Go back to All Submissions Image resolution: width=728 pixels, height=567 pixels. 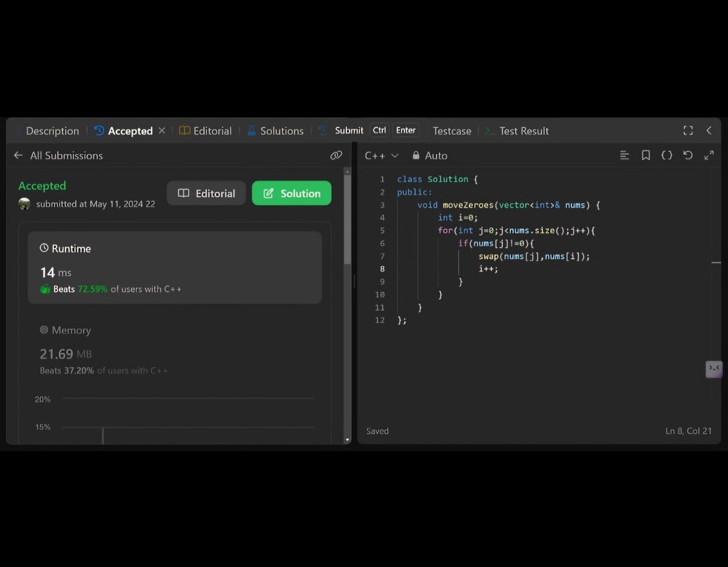click(x=58, y=155)
